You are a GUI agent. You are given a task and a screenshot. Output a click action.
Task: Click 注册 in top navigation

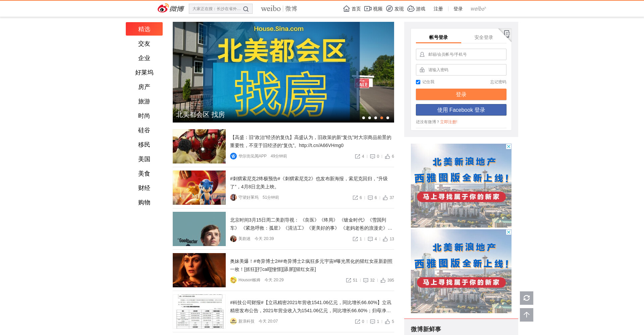pos(438,9)
